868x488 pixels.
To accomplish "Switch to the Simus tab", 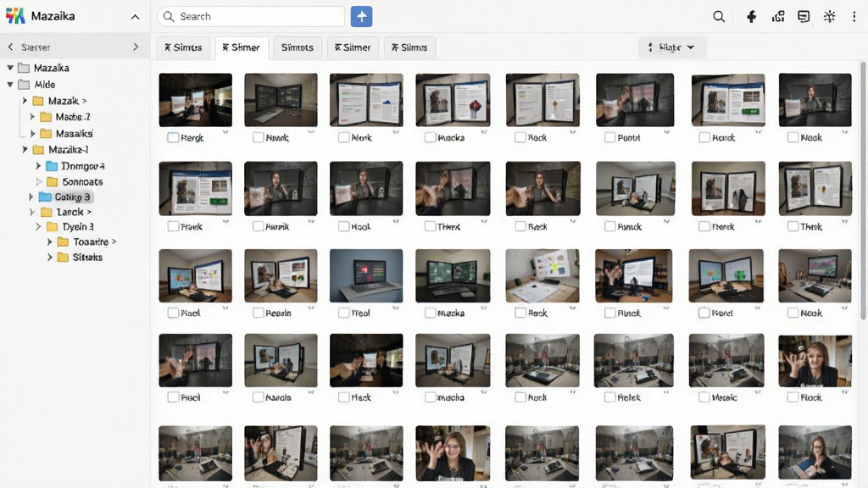I will [x=183, y=47].
